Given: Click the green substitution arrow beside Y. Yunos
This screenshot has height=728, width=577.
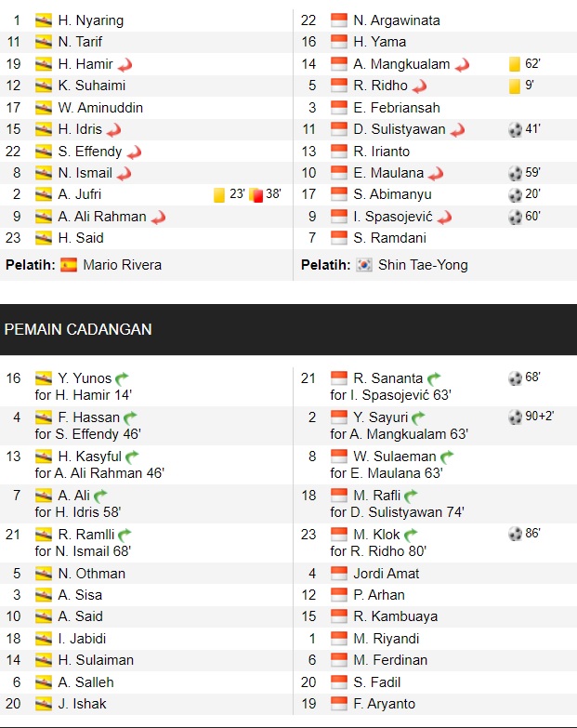Looking at the screenshot, I should 122,378.
